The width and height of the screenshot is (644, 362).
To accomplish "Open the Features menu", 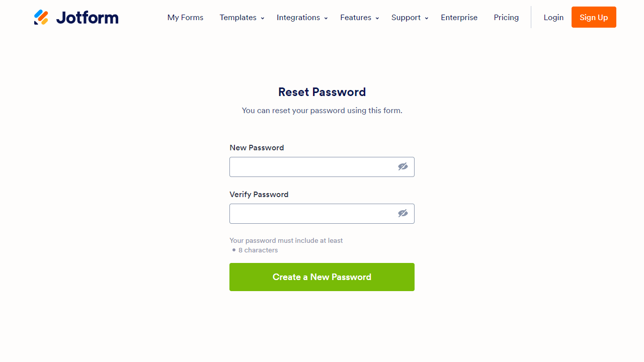I will click(x=356, y=18).
